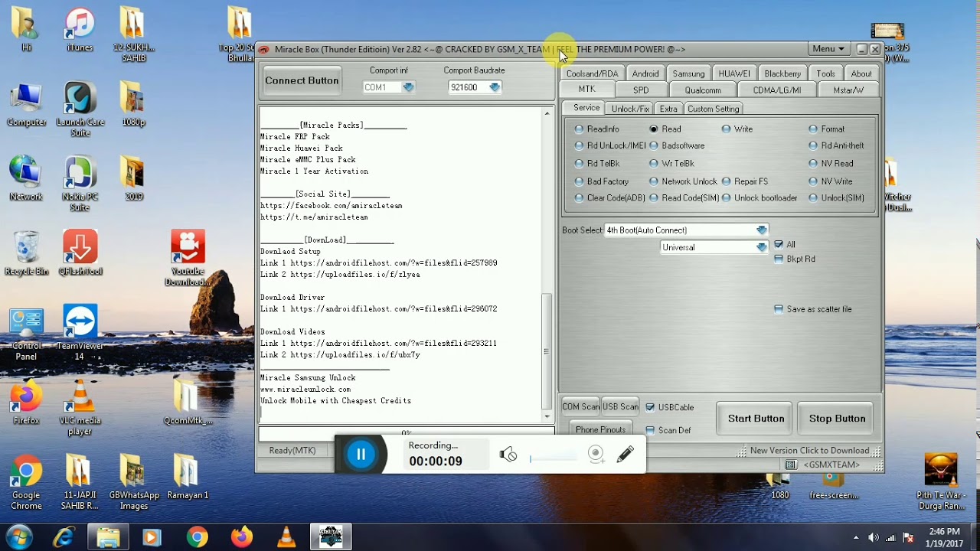Switch to Miracle Box taskbar icon
This screenshot has height=551, width=980.
[x=331, y=537]
